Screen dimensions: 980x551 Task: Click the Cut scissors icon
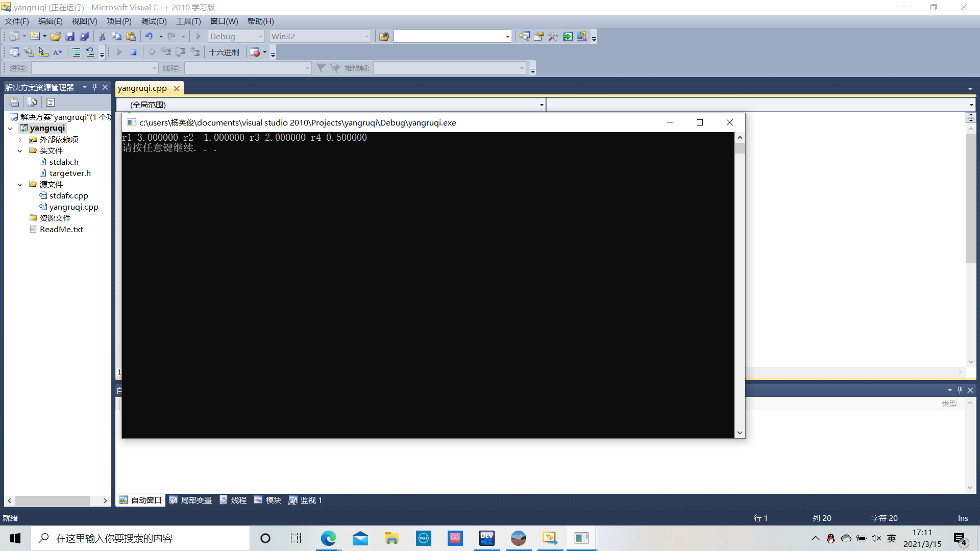102,36
